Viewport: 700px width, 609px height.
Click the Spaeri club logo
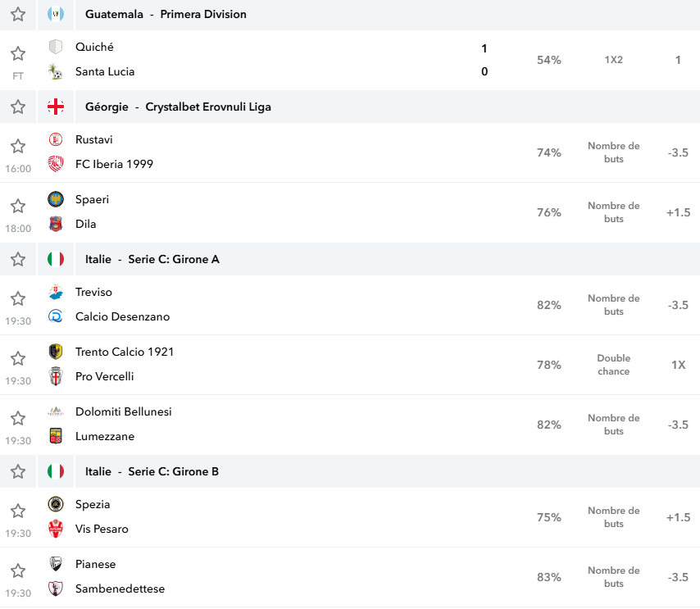pyautogui.click(x=56, y=199)
